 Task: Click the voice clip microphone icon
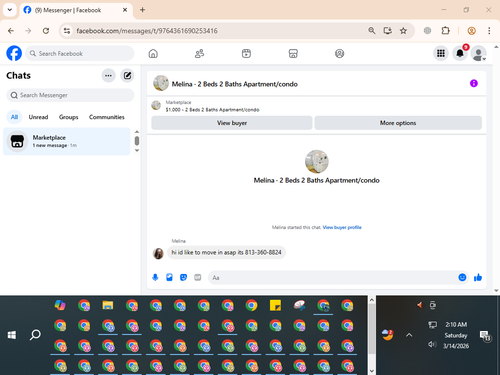point(155,277)
